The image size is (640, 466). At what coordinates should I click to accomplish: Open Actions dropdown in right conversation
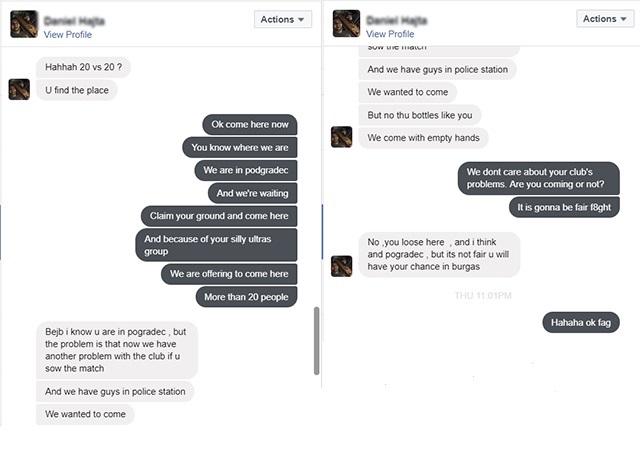[x=605, y=19]
